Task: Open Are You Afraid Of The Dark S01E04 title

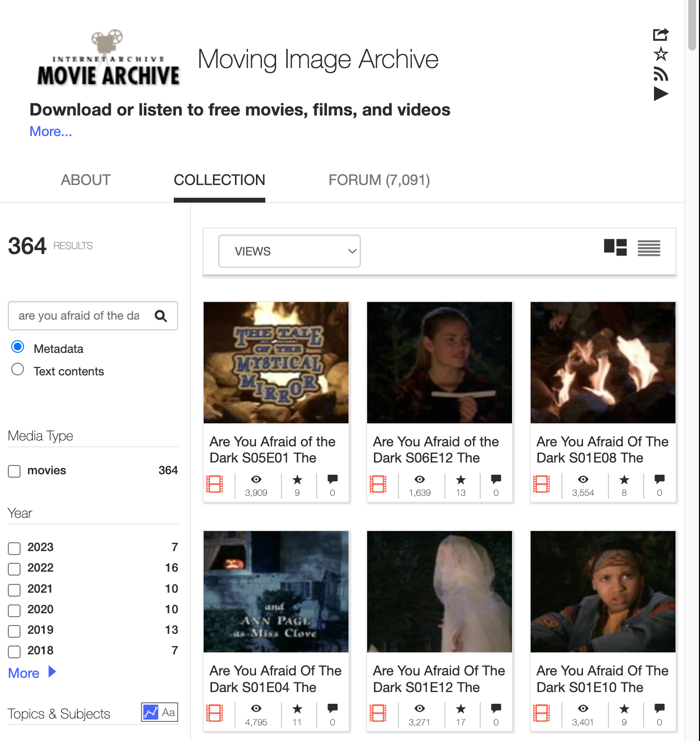Action: [x=276, y=679]
